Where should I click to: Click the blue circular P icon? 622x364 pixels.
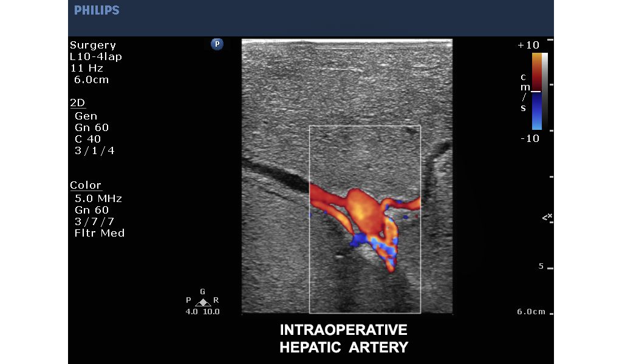click(x=217, y=44)
